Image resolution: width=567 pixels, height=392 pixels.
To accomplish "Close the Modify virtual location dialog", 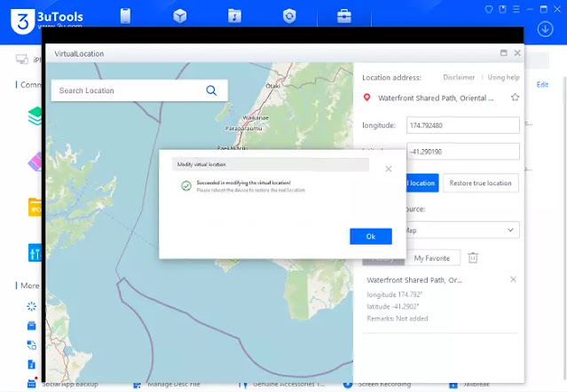I will point(389,169).
